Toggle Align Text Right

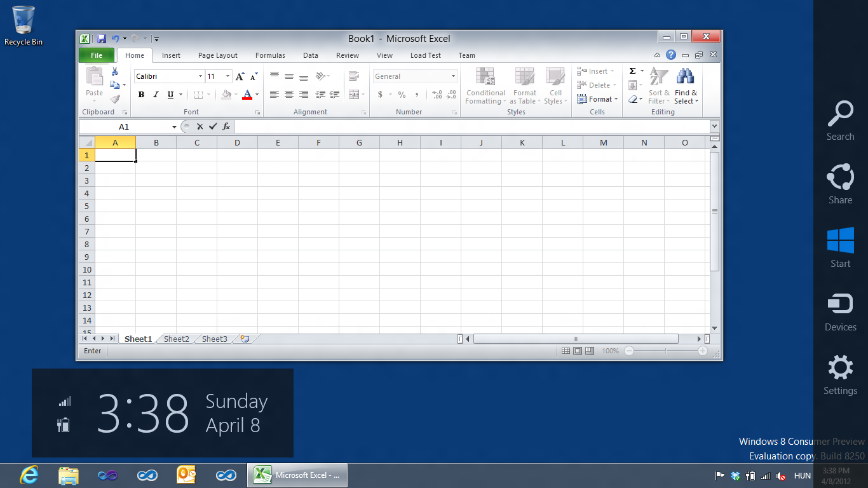coord(304,95)
